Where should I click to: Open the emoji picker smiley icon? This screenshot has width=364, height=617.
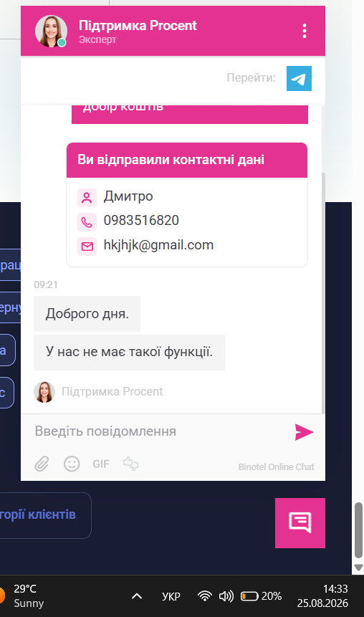pos(72,464)
